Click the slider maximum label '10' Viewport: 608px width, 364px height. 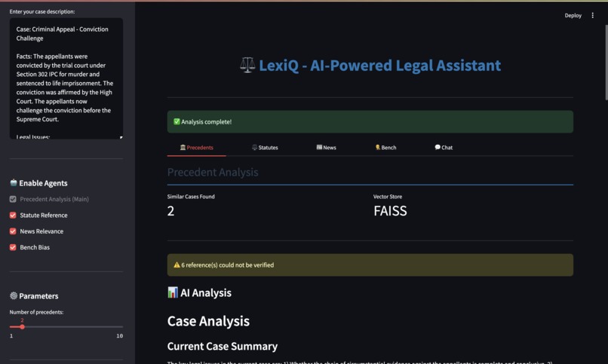(x=119, y=335)
